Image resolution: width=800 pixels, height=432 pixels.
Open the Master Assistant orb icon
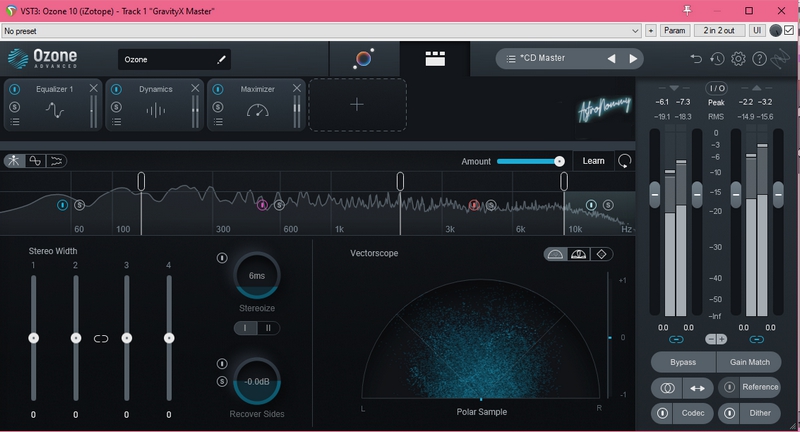[x=364, y=59]
